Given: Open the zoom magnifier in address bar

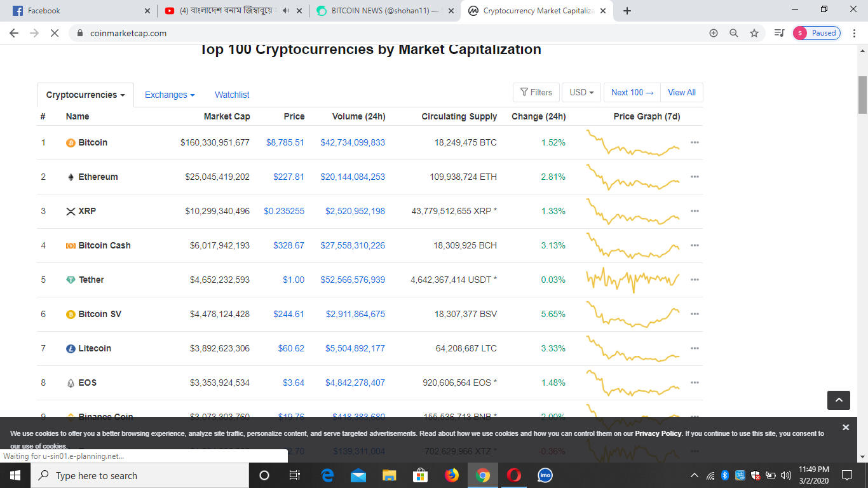Looking at the screenshot, I should (734, 33).
